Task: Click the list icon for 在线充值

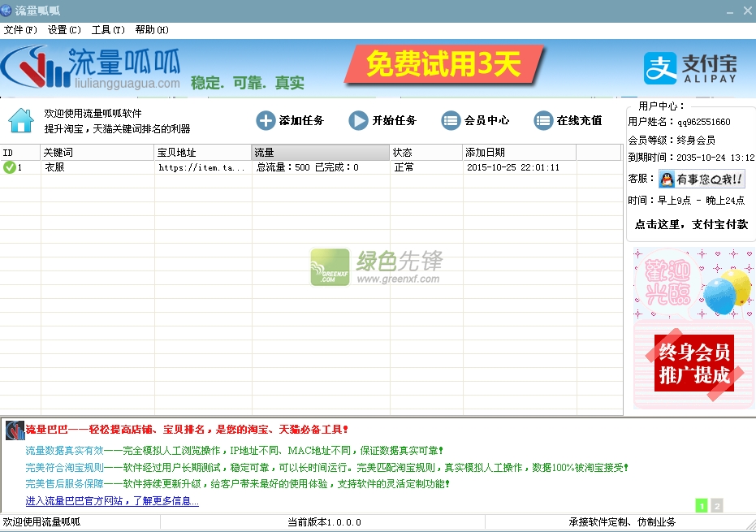Action: click(543, 120)
